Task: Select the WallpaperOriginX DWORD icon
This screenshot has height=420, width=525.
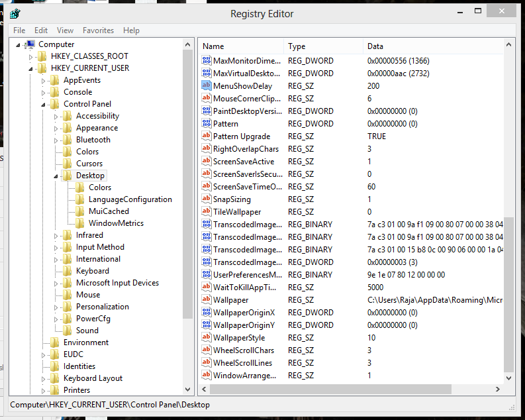Action: [207, 312]
